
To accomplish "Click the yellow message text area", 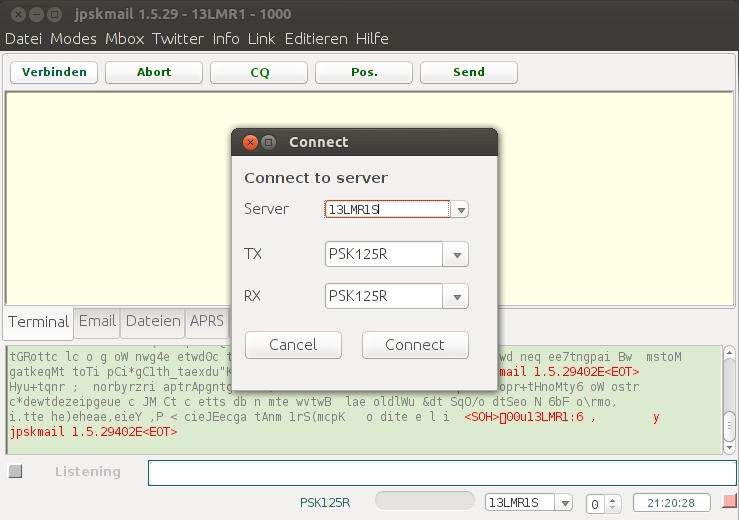I will (370, 198).
